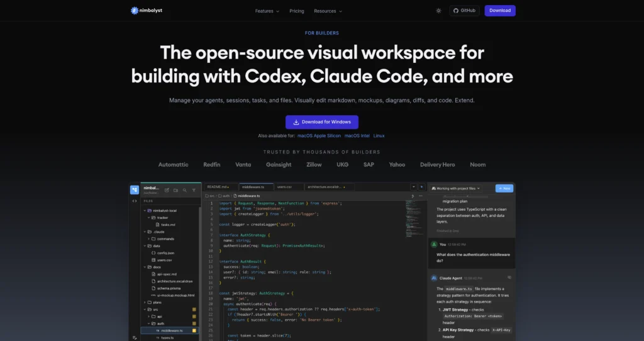644x341 pixels.
Task: Click the icon right of Claude Agent message
Action: 509,277
